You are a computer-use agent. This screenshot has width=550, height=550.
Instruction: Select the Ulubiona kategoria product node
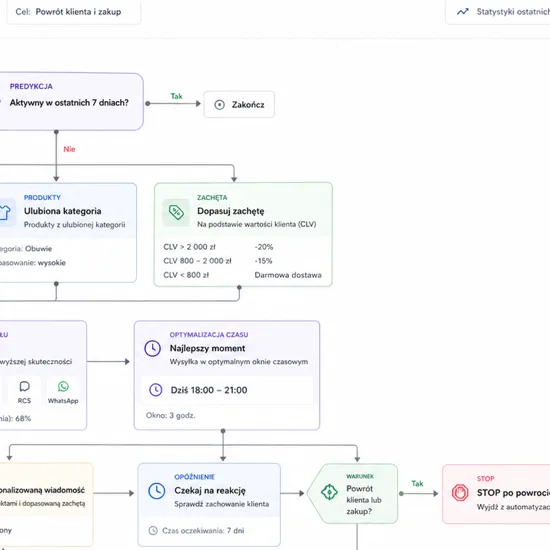click(68, 233)
